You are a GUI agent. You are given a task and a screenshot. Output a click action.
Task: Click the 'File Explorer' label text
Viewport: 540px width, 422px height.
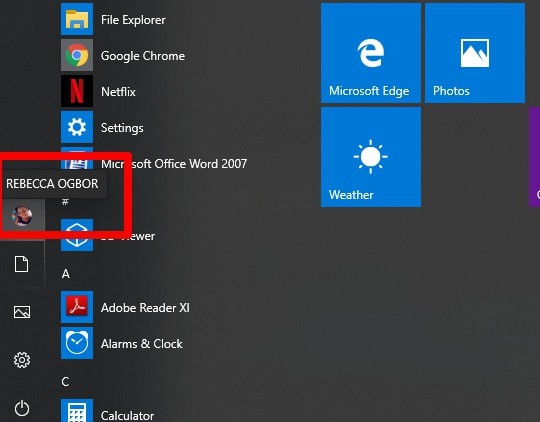(133, 20)
